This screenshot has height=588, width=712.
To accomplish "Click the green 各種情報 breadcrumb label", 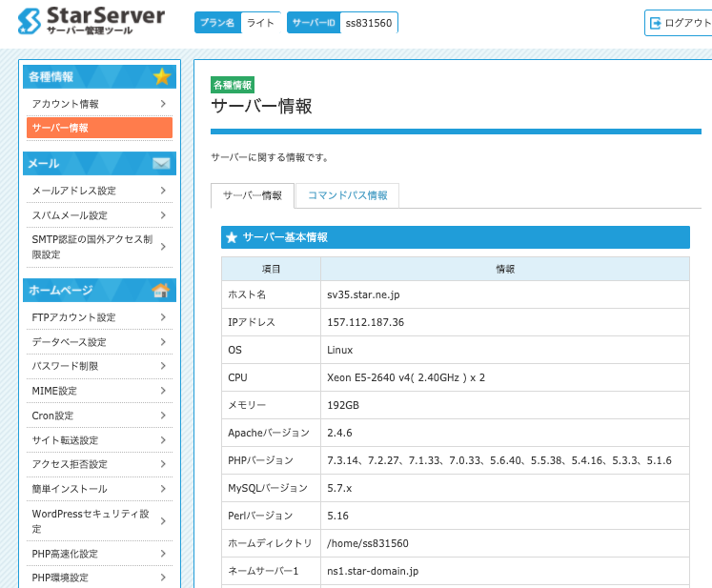I will click(x=233, y=85).
